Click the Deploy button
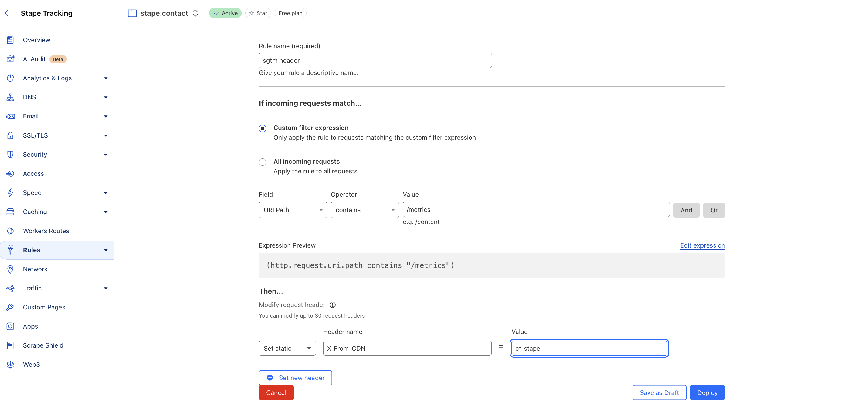The image size is (868, 417). tap(707, 392)
